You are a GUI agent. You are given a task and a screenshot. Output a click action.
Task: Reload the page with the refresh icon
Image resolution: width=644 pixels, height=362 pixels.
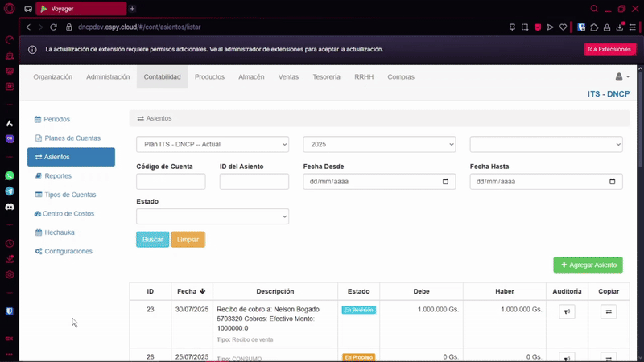54,27
